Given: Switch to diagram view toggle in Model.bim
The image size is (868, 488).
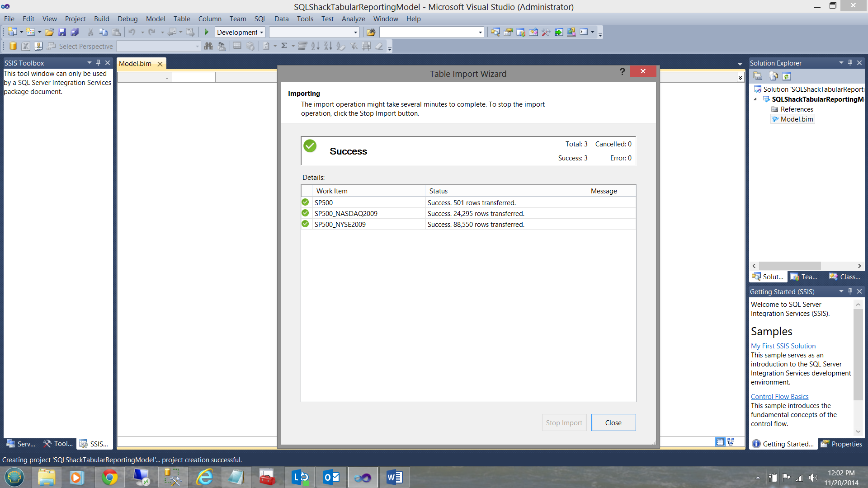Looking at the screenshot, I should [x=731, y=442].
